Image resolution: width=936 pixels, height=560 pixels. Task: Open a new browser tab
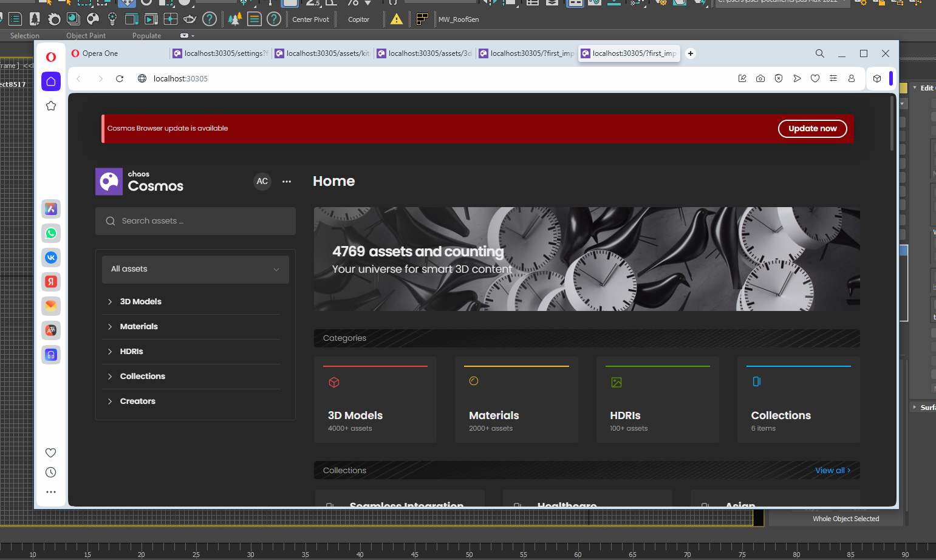pos(691,53)
